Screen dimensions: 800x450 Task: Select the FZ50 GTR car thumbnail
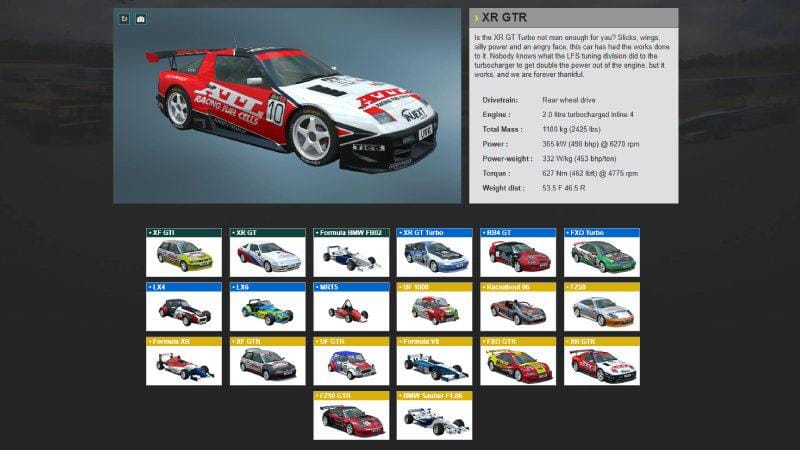[351, 415]
